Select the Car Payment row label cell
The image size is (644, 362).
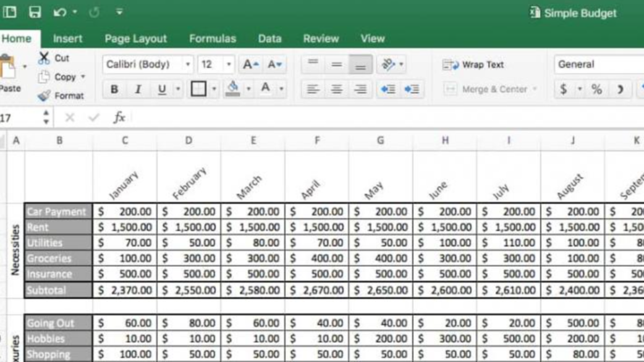tap(58, 211)
